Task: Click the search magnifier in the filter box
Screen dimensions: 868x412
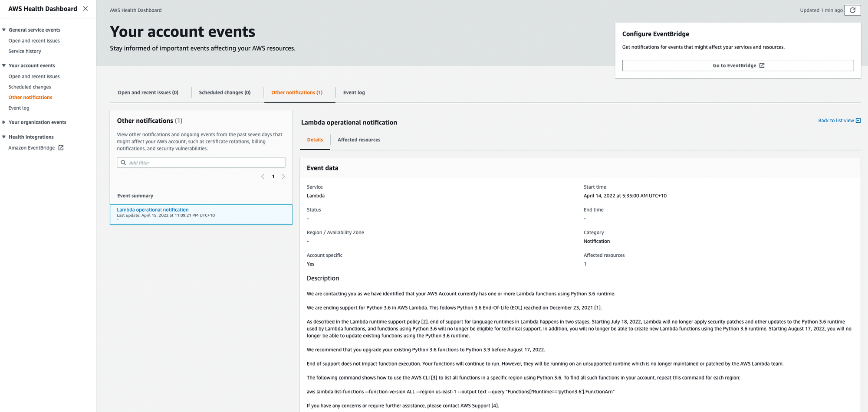Action: pos(123,163)
